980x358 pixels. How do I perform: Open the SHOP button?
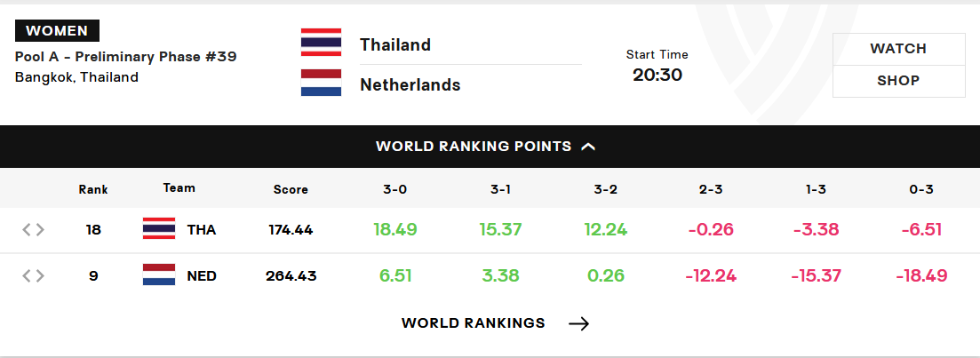pos(899,81)
